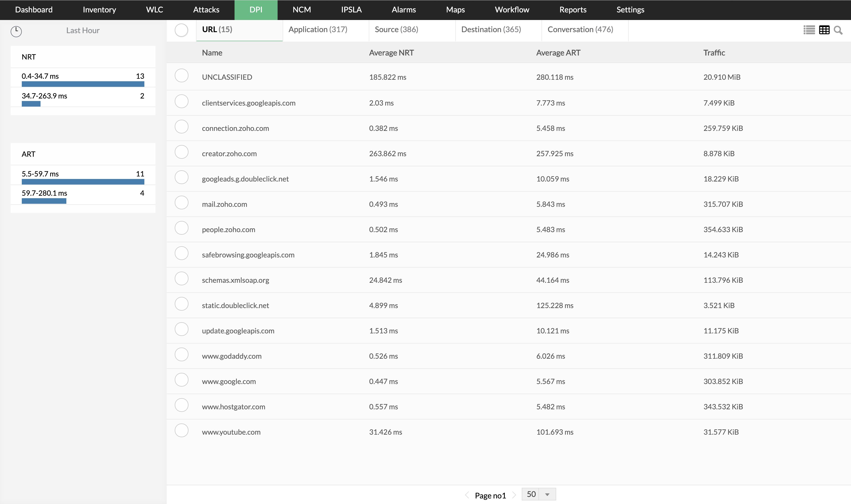This screenshot has height=504, width=851.
Task: Switch to list view icon
Action: [809, 30]
